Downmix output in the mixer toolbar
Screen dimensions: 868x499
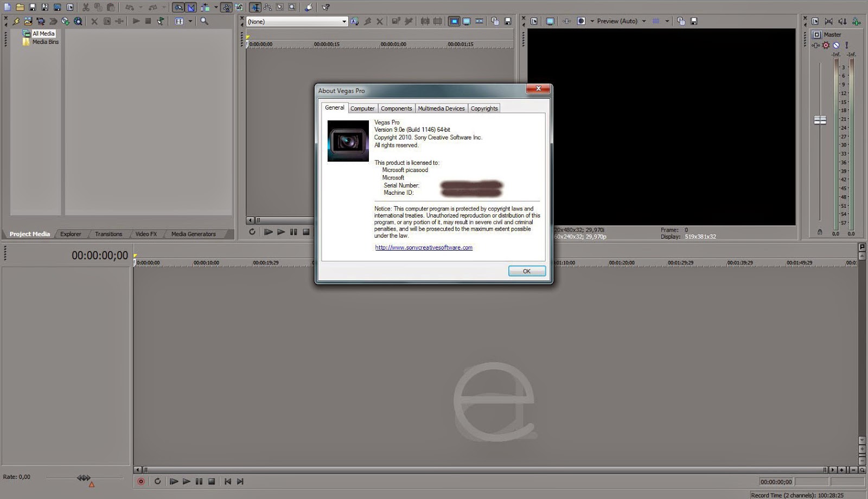point(829,21)
